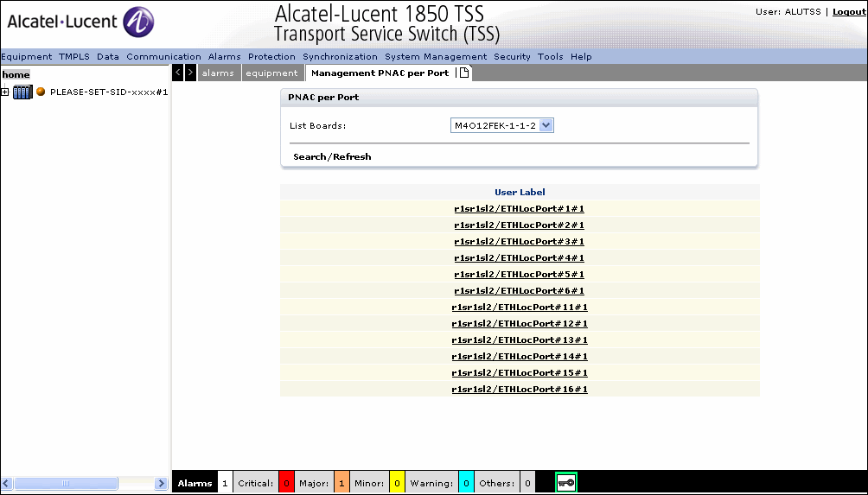Click the key icon in status bar
Screen dimensions: 868x495
coord(566,483)
